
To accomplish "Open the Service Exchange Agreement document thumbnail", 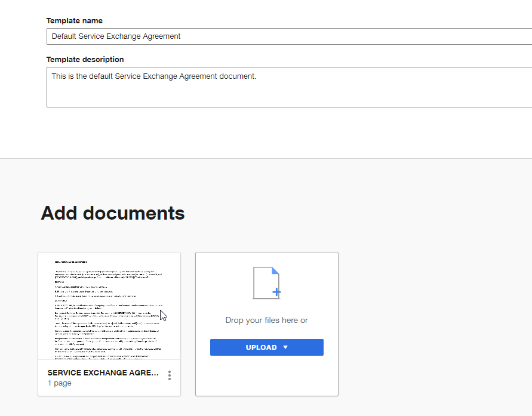I will pos(109,306).
